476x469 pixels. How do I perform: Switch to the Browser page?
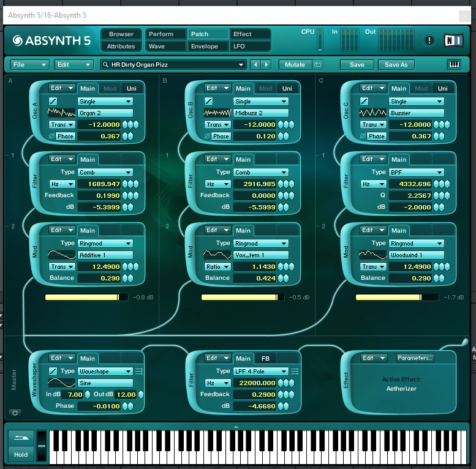click(x=121, y=34)
